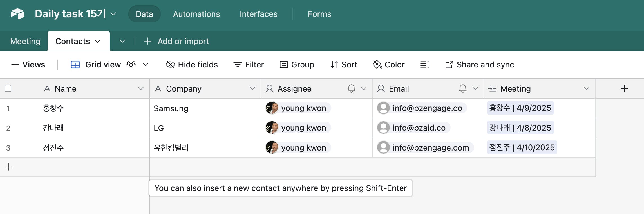This screenshot has width=644, height=214.
Task: Open Share and sync
Action: pyautogui.click(x=480, y=65)
